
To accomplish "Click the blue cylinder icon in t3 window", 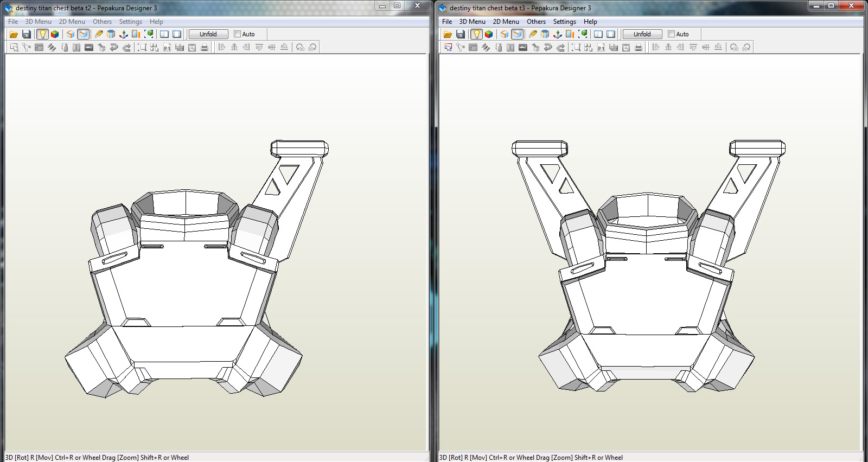I will click(545, 34).
